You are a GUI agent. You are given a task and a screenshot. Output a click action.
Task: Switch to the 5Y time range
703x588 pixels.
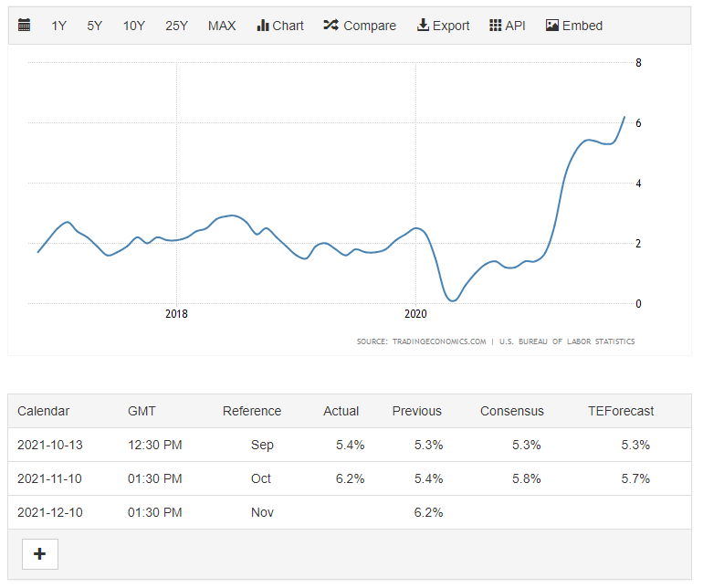pos(95,26)
